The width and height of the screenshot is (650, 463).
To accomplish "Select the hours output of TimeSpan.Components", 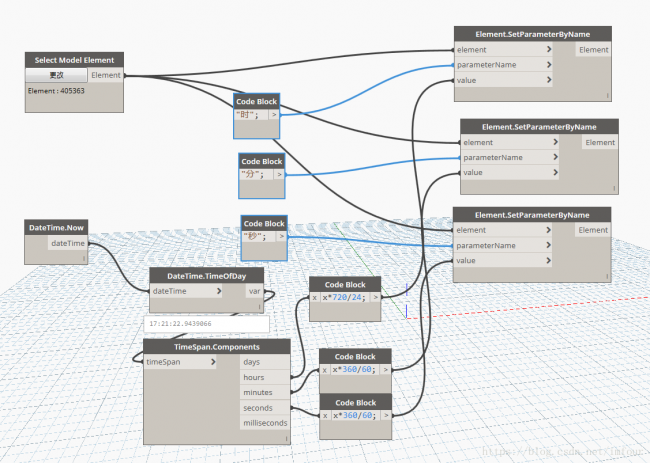I will point(265,377).
